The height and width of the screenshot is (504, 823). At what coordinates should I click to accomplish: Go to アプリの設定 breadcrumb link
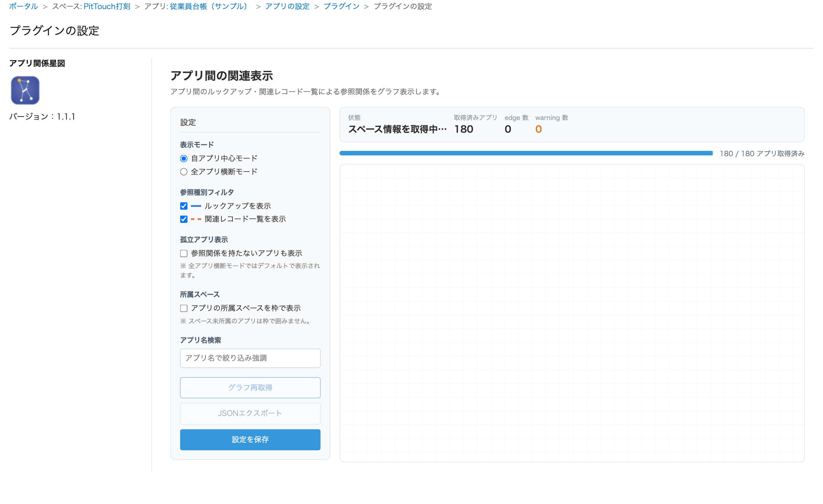(287, 6)
